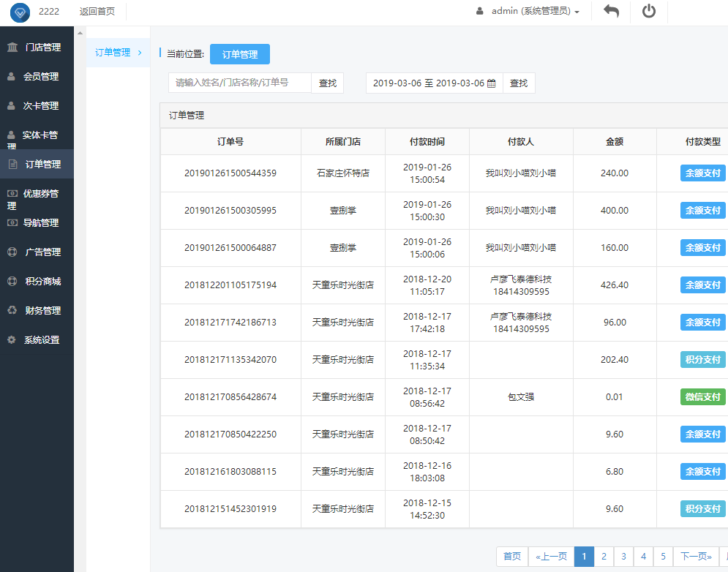Click the 所属门店 column header
The width and height of the screenshot is (728, 572).
coord(343,142)
